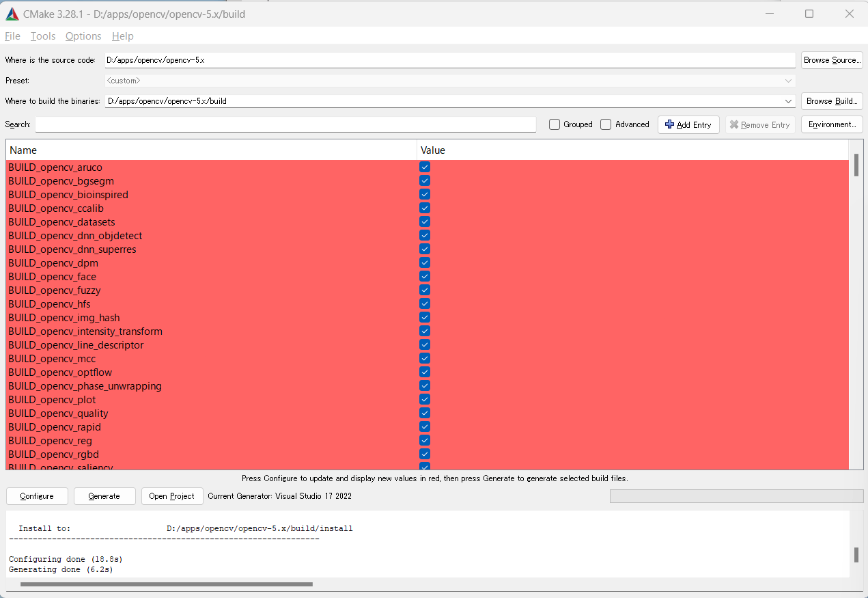Uncheck BUILD_opencv_rapid

coord(425,426)
